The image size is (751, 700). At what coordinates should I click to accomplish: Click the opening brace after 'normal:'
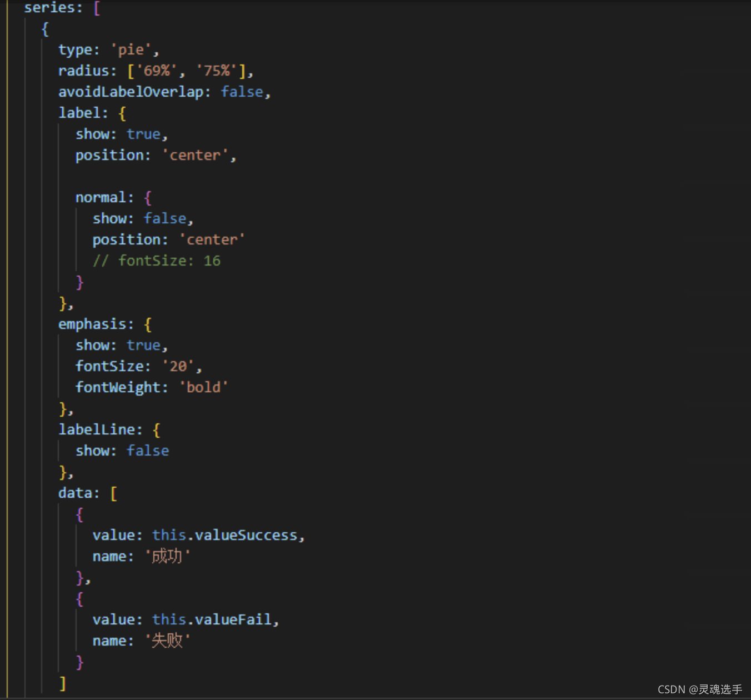(148, 197)
